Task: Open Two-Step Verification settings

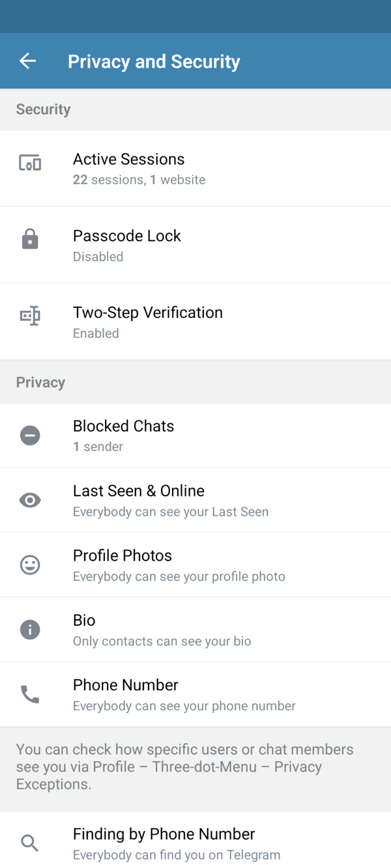Action: pyautogui.click(x=195, y=322)
